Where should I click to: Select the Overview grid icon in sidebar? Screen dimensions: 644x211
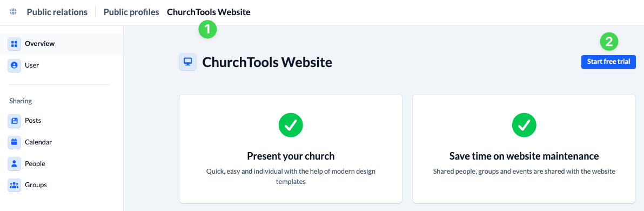(15, 44)
